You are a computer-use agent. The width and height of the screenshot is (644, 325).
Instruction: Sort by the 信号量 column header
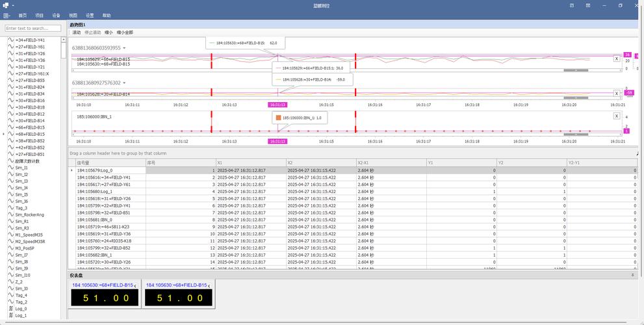(111, 162)
